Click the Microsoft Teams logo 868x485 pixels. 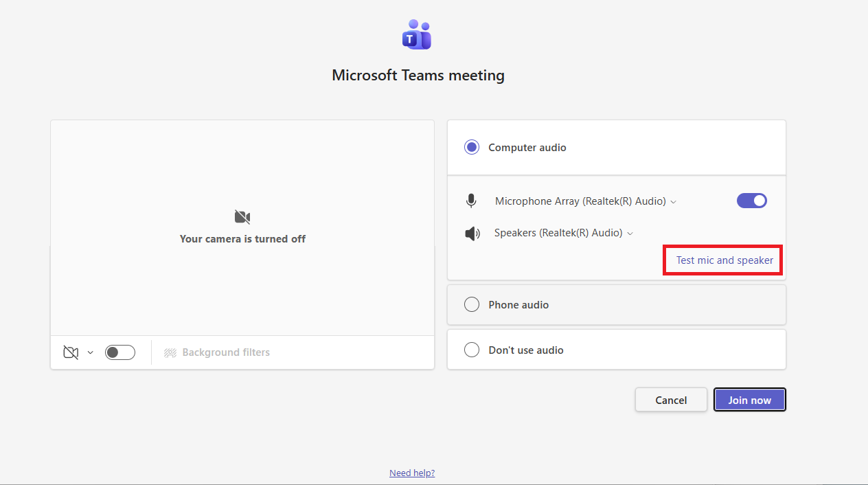click(417, 34)
